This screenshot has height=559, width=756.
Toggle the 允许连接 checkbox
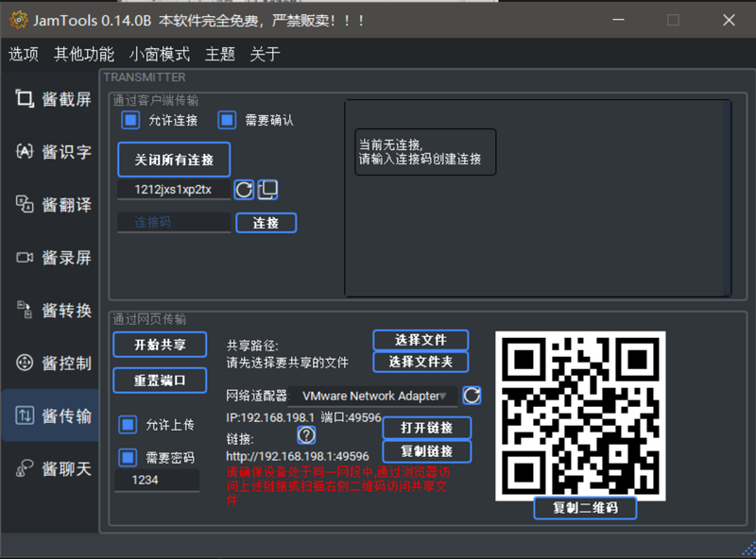(129, 120)
